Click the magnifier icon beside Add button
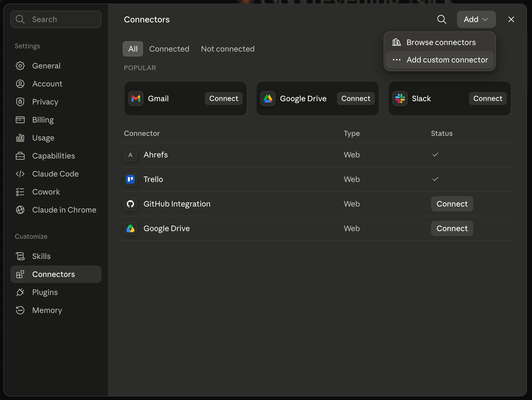 (x=442, y=19)
